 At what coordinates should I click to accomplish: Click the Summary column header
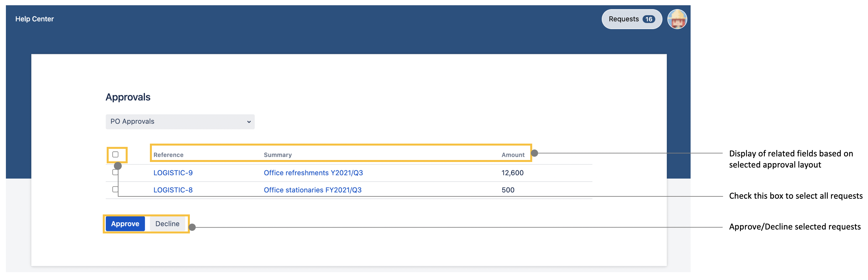coord(277,155)
